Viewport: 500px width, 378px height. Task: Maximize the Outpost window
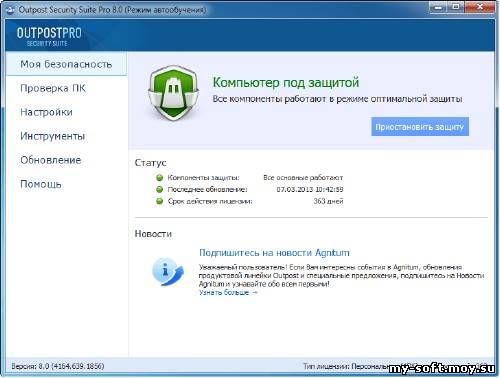pyautogui.click(x=456, y=7)
